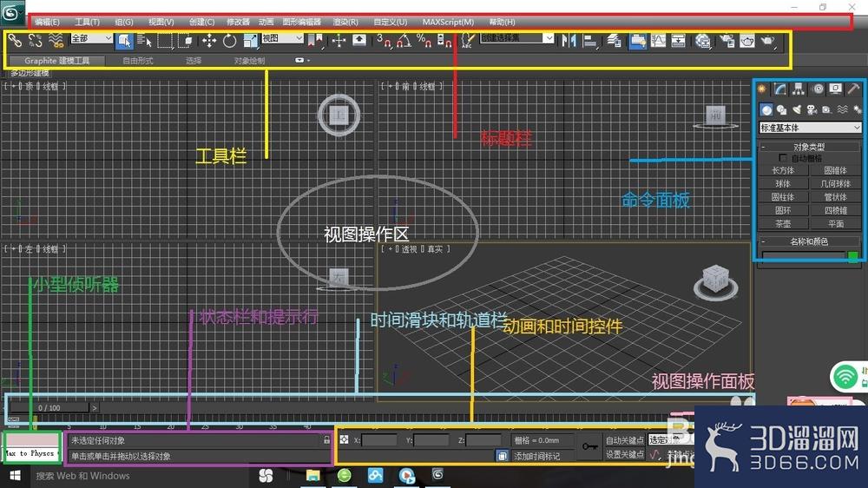Toggle Window/Crossing selection mode
Viewport: 868px width, 488px height.
[187, 41]
